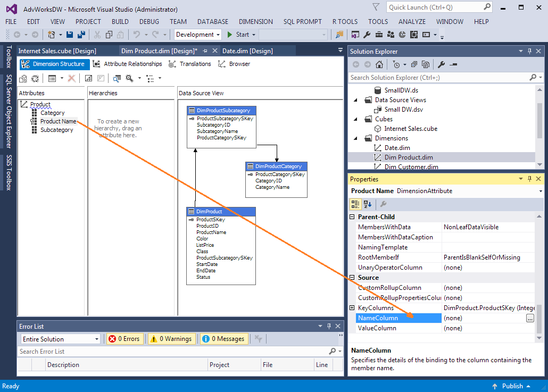
Task: Expand the KeyColumns property node
Action: (x=352, y=308)
